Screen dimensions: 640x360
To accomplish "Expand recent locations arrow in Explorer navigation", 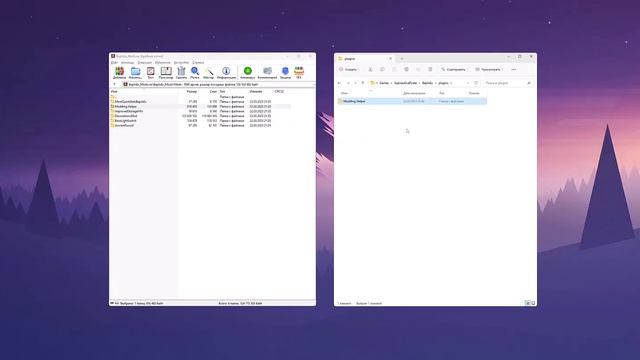I will (356, 83).
